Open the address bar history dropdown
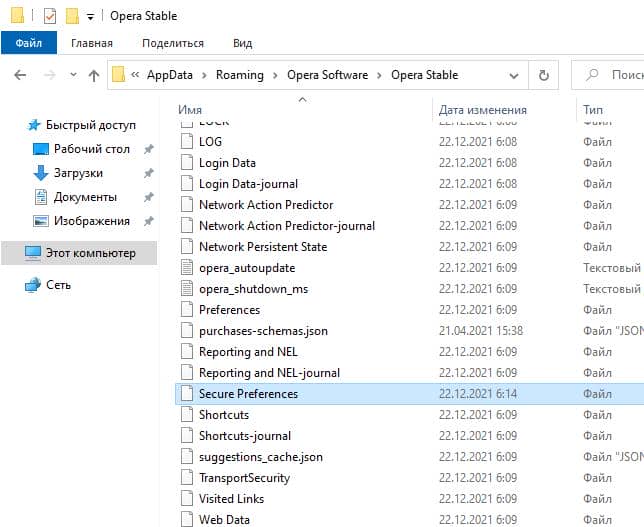644x527 pixels. click(x=515, y=75)
